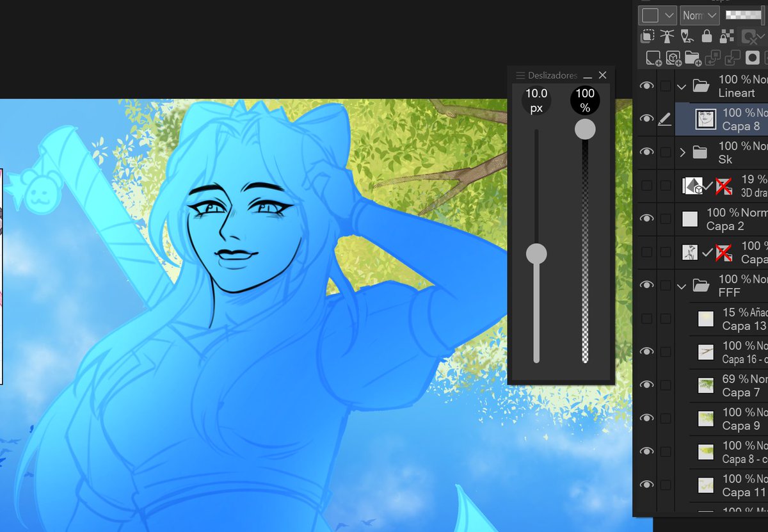Click the 3D draft layer cube icon
Viewport: 768px width, 532px height.
[x=692, y=186]
